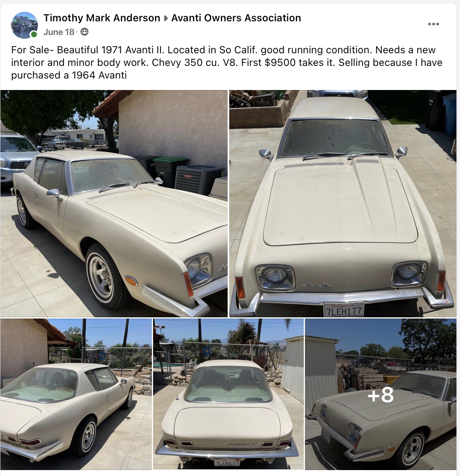The height and width of the screenshot is (476, 460).
Task: Click the green trash bin in first photo
Action: click(171, 171)
